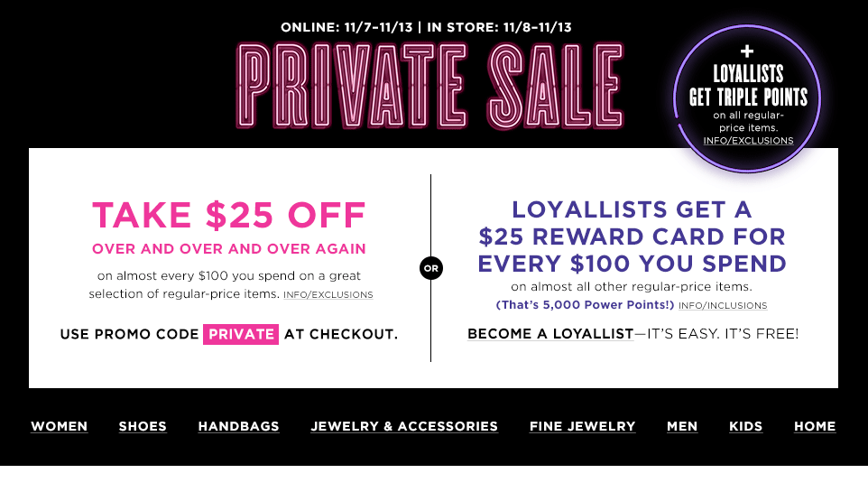This screenshot has height=501, width=868.
Task: Browse the Handbags category
Action: tap(238, 426)
